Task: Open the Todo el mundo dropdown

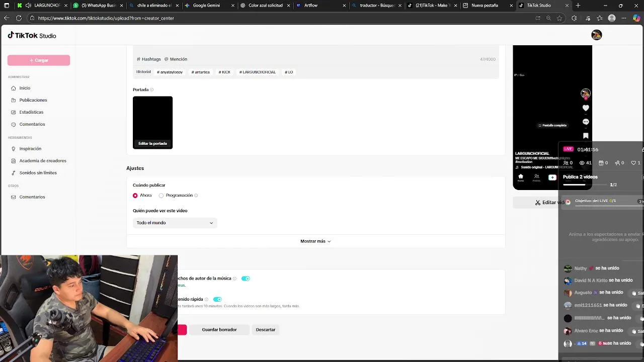Action: (x=175, y=223)
